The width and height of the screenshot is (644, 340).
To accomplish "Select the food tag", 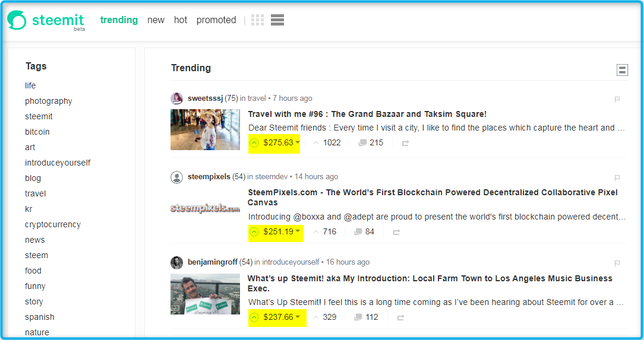I will coord(33,271).
